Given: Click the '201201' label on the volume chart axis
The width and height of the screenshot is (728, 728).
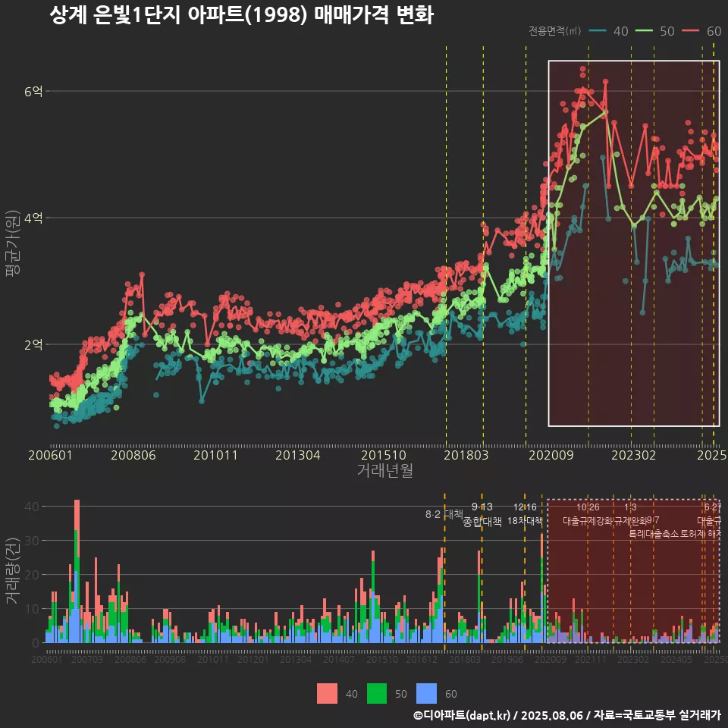Looking at the screenshot, I should [x=253, y=659].
